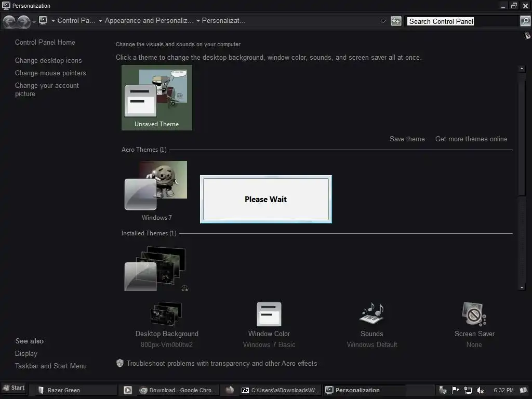
Task: Open the Start menu
Action: (x=14, y=388)
